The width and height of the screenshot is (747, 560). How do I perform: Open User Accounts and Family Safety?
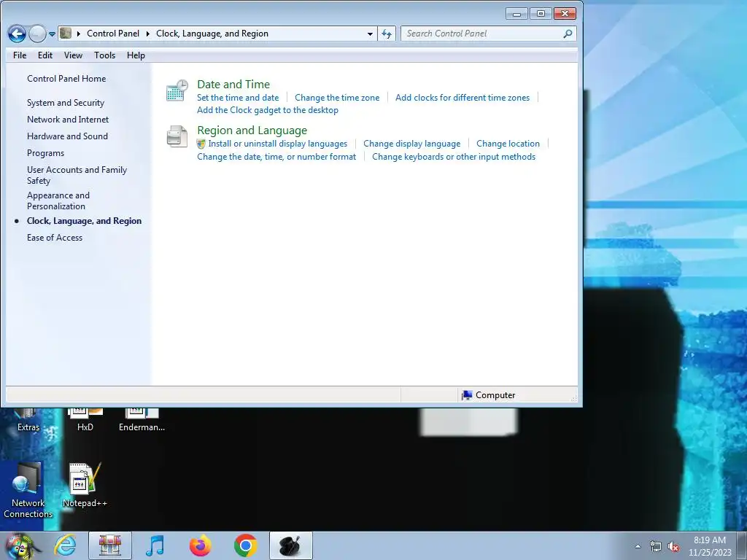(77, 175)
